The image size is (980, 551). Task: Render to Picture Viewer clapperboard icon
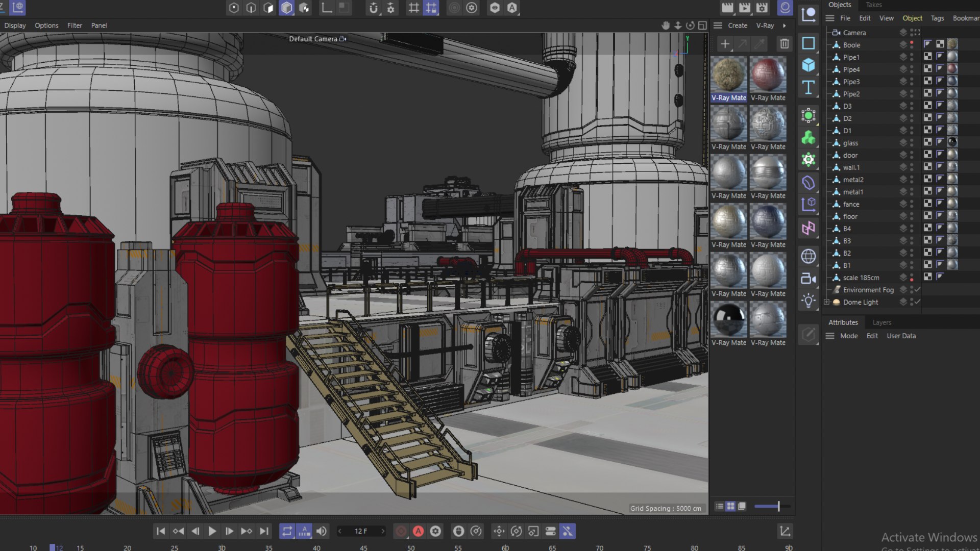745,8
